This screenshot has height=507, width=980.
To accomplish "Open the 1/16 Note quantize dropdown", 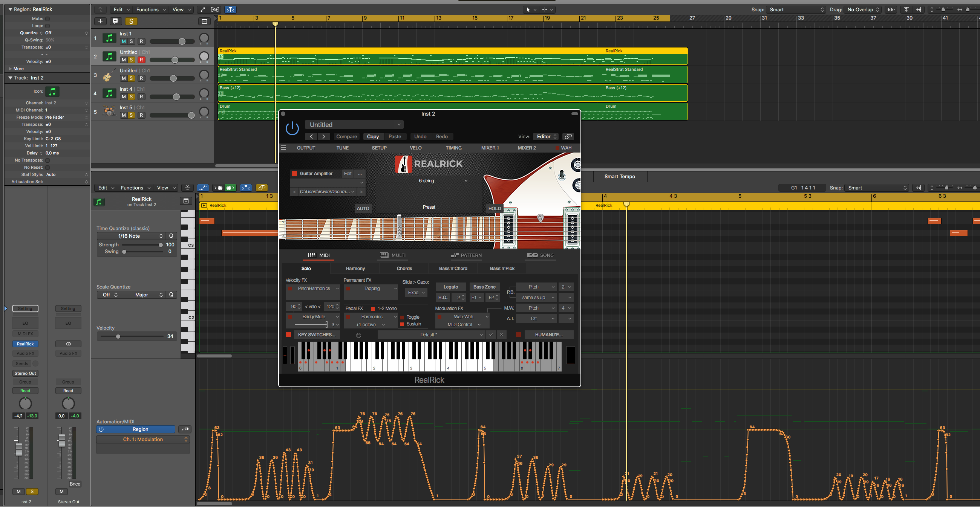I will click(130, 236).
